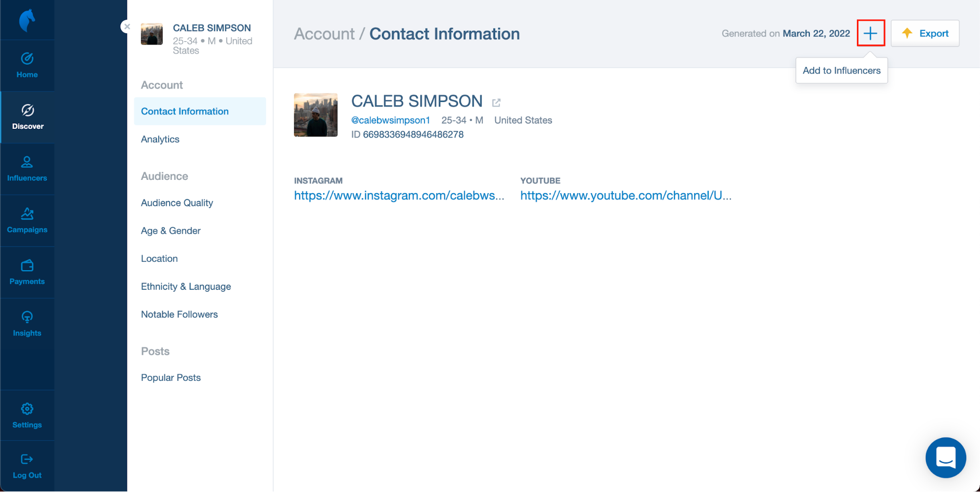
Task: Open the Influencers person icon
Action: click(x=27, y=162)
